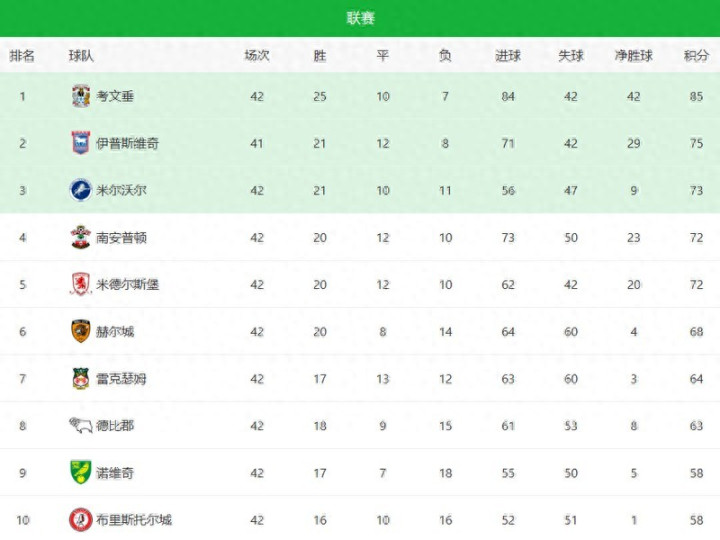Click the 伊普斯维奇 team crest icon
This screenshot has height=540, width=720.
[81, 143]
